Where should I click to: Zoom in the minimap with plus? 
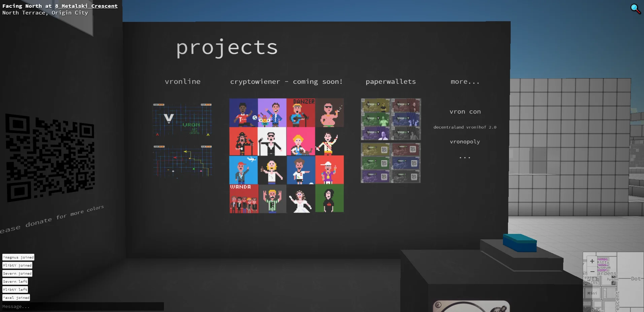(592, 261)
